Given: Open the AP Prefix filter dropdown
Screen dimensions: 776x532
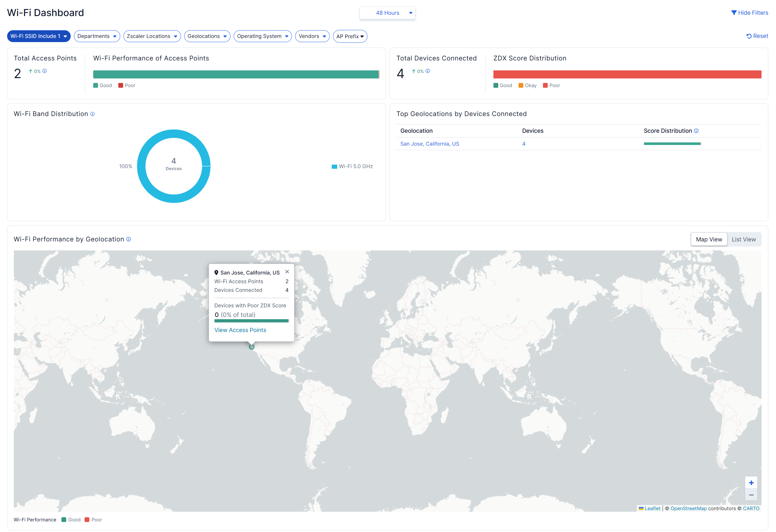Looking at the screenshot, I should 350,36.
